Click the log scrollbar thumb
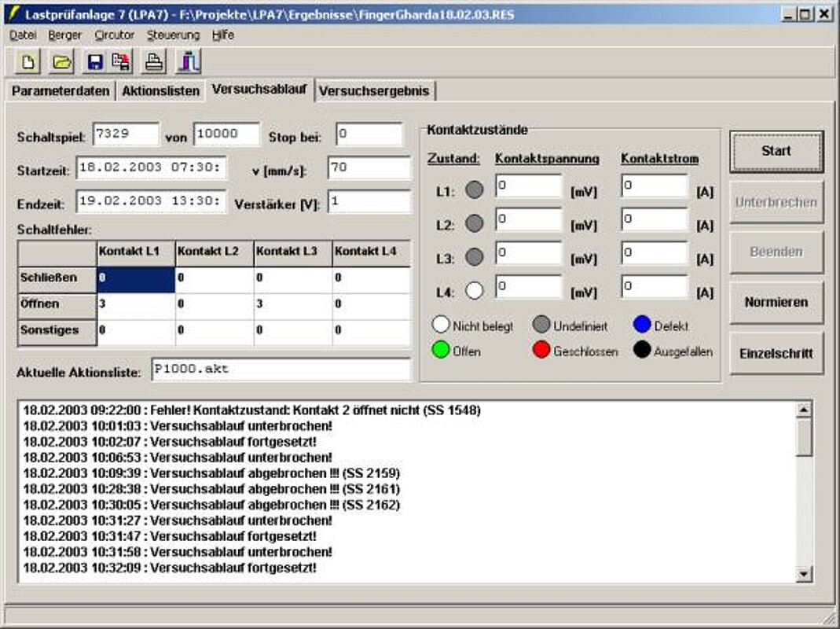This screenshot has width=840, height=629. pyautogui.click(x=804, y=438)
